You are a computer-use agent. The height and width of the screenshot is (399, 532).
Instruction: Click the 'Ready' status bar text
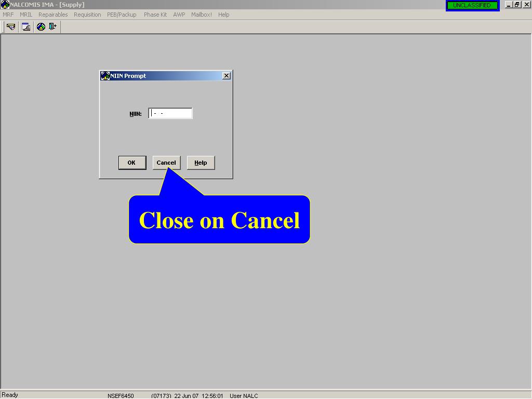(10, 395)
